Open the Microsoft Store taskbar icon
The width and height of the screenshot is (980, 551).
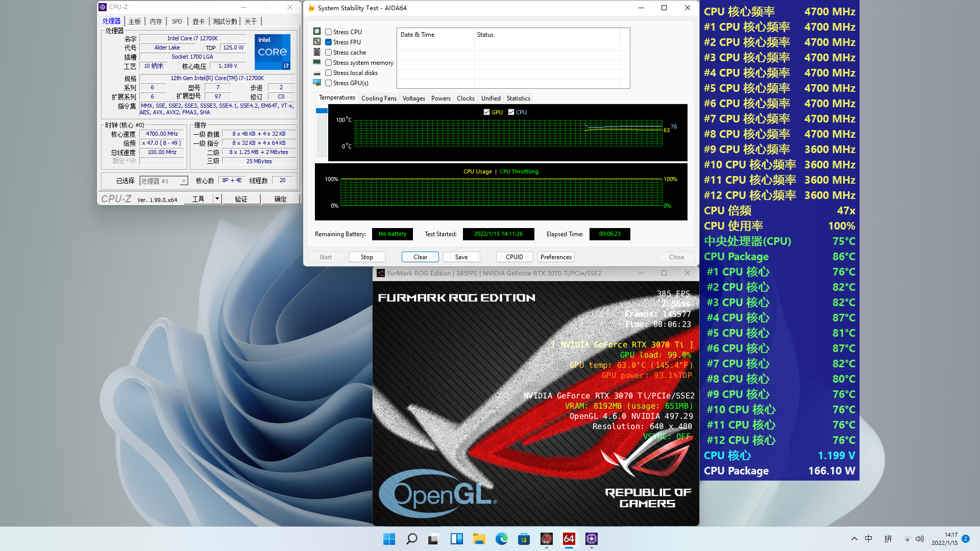(524, 539)
